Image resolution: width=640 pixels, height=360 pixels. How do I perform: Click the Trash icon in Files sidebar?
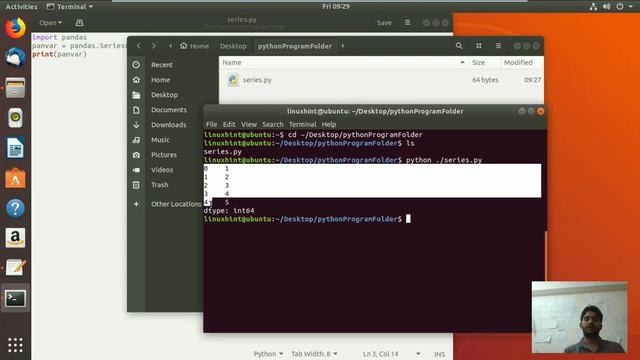tap(136, 185)
